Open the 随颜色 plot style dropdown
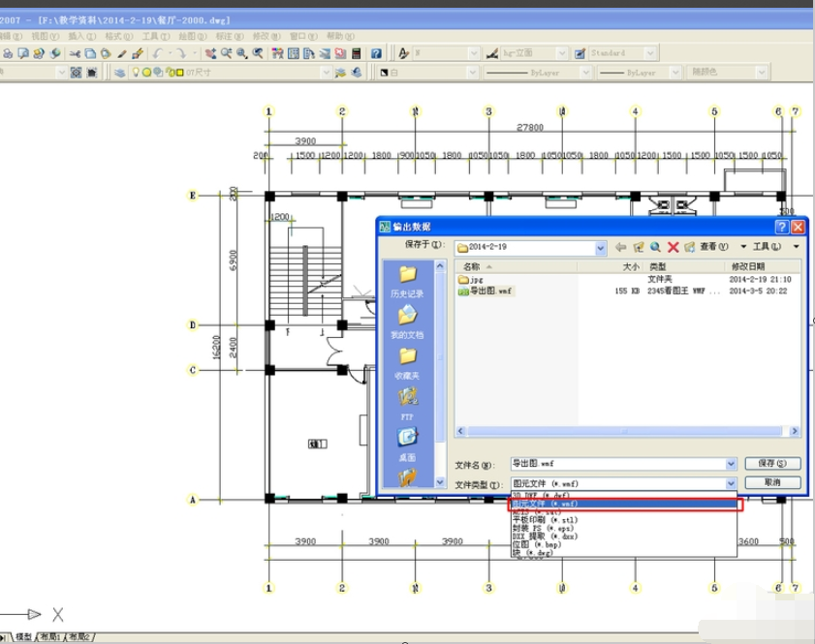This screenshot has height=644, width=815. [761, 73]
